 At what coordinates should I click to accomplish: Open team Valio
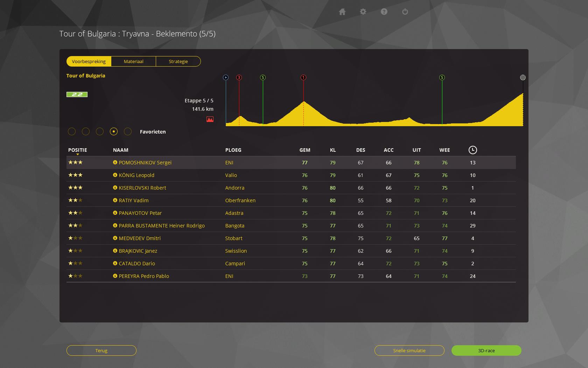pyautogui.click(x=231, y=175)
